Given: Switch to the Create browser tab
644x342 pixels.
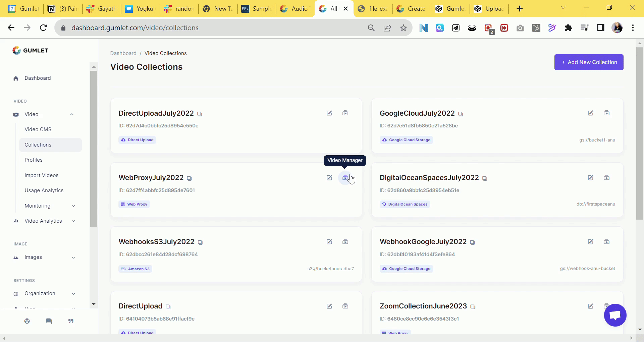Looking at the screenshot, I should 411,9.
